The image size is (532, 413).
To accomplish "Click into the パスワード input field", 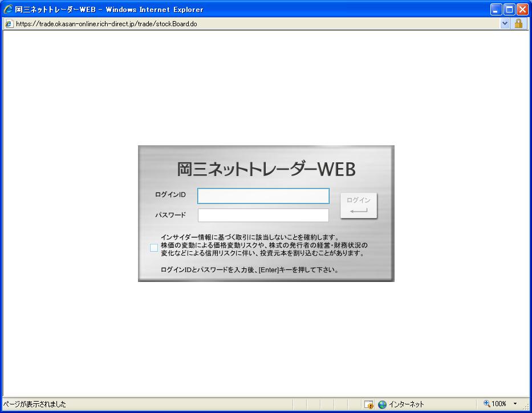I will point(263,215).
